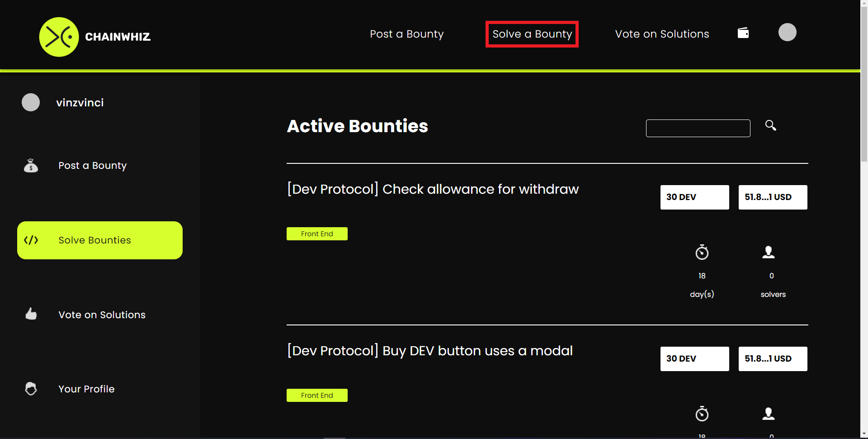Select Solve a Bounty in top navigation

coord(532,34)
